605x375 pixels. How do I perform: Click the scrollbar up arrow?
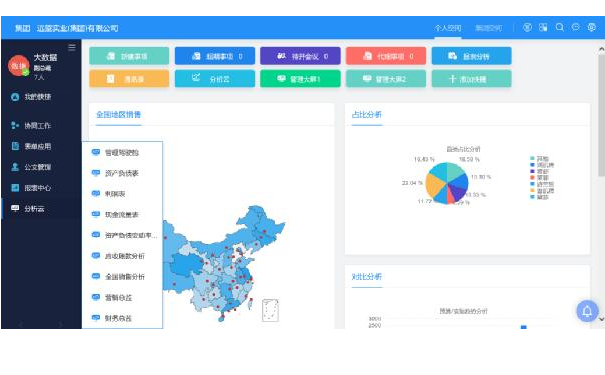(601, 49)
